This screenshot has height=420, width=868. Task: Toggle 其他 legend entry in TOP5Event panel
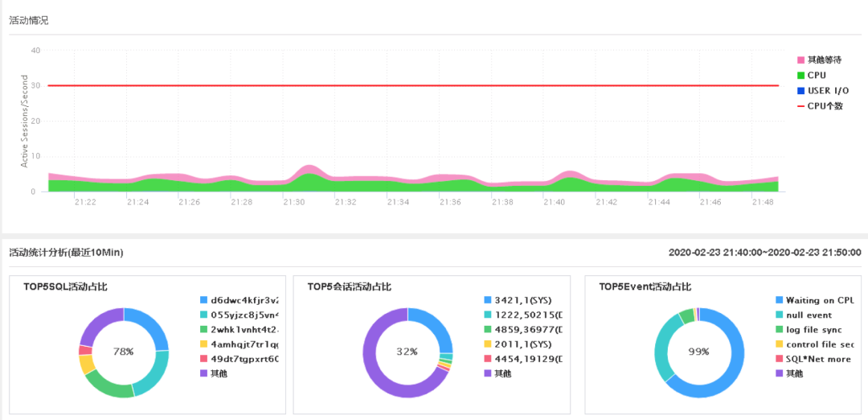(789, 373)
